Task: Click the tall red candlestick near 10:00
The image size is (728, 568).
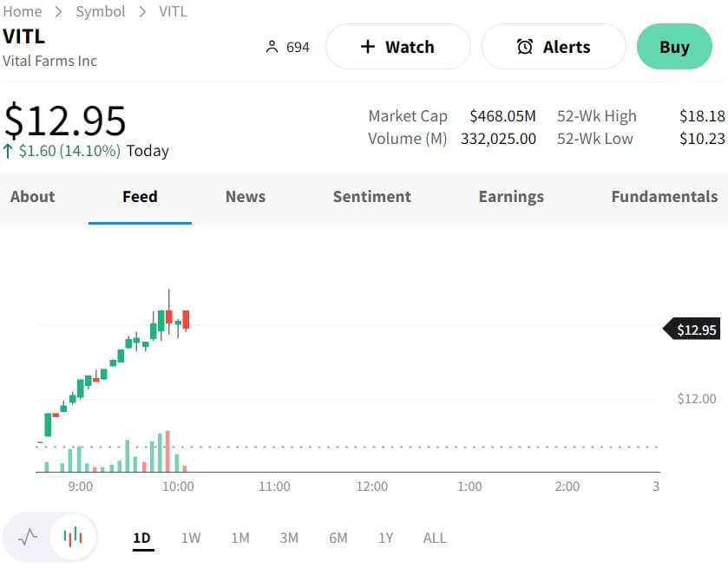Action: (186, 319)
